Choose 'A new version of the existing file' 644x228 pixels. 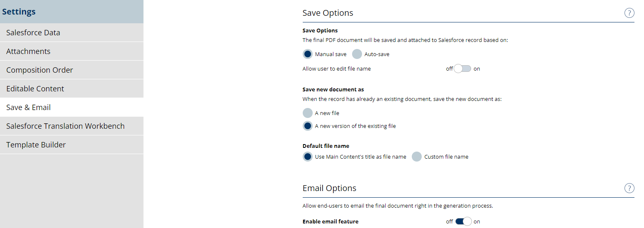coord(308,126)
